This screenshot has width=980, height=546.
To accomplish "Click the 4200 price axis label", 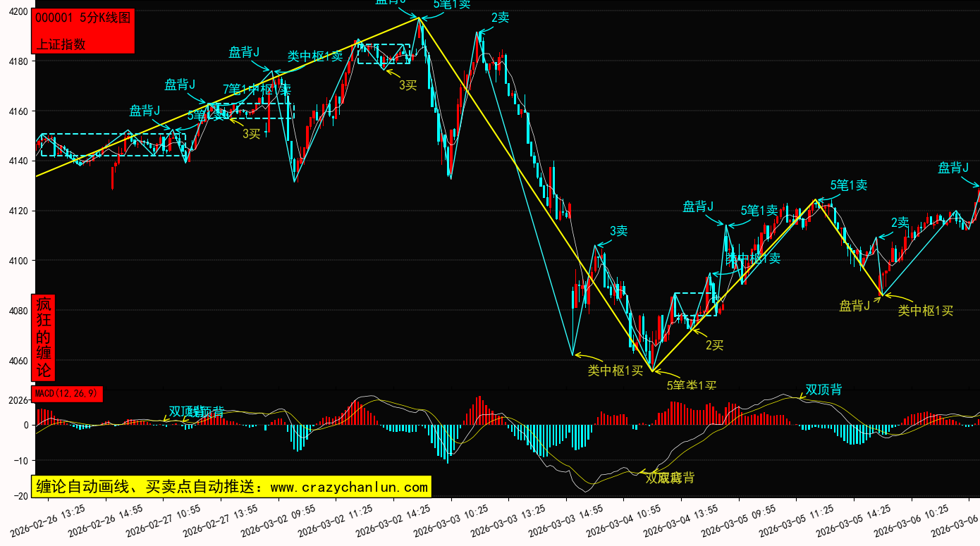I will [19, 11].
